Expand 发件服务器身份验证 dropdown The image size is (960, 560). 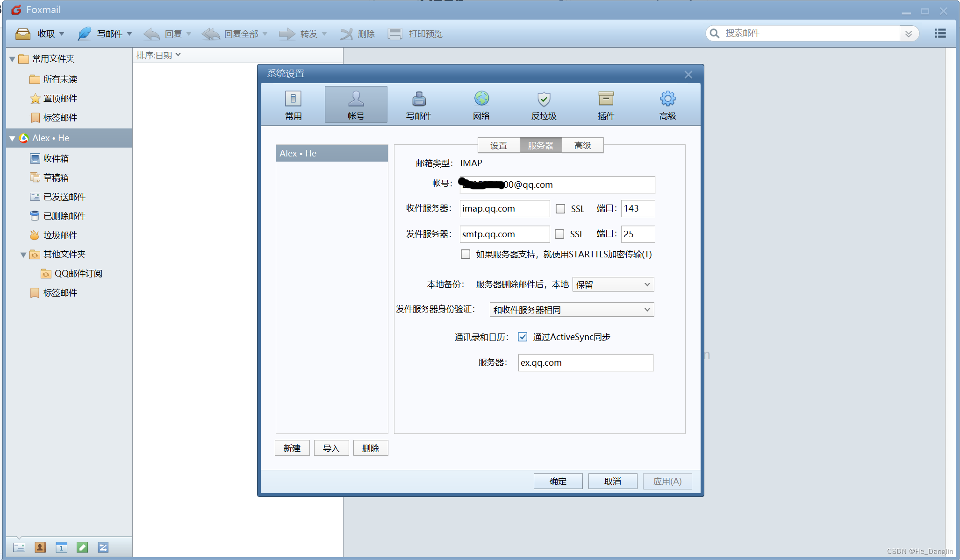(647, 309)
